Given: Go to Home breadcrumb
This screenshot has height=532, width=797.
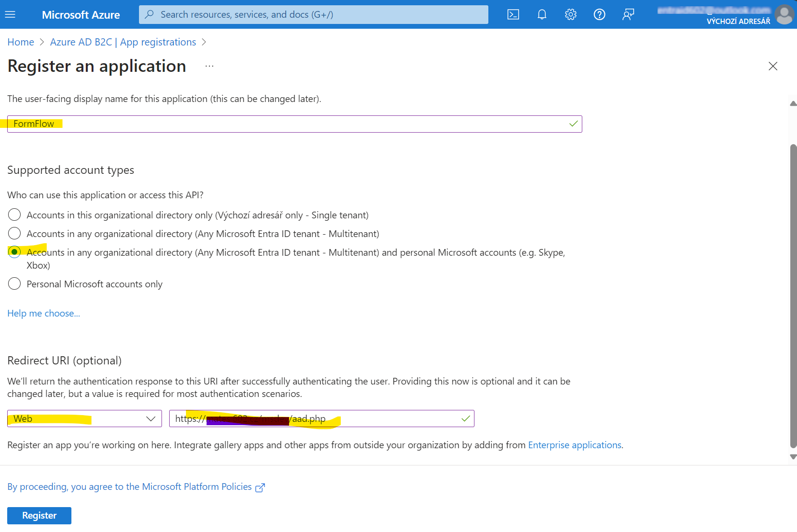Looking at the screenshot, I should (21, 42).
